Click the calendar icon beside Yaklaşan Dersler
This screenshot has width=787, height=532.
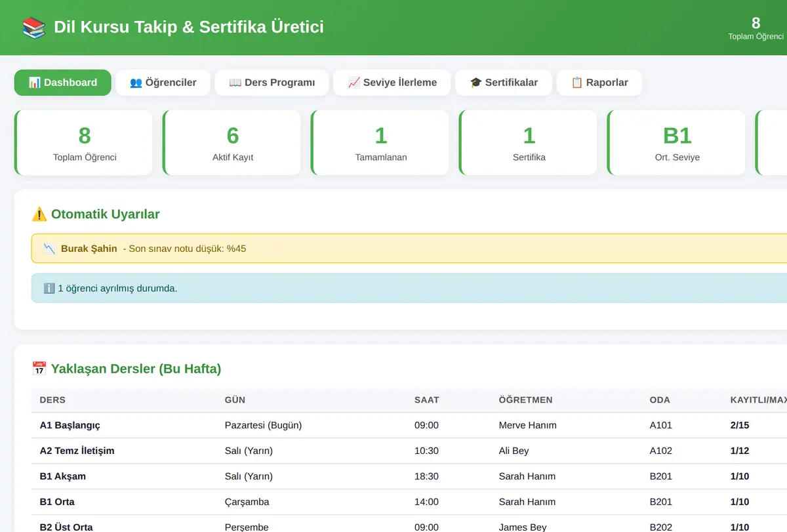click(39, 369)
